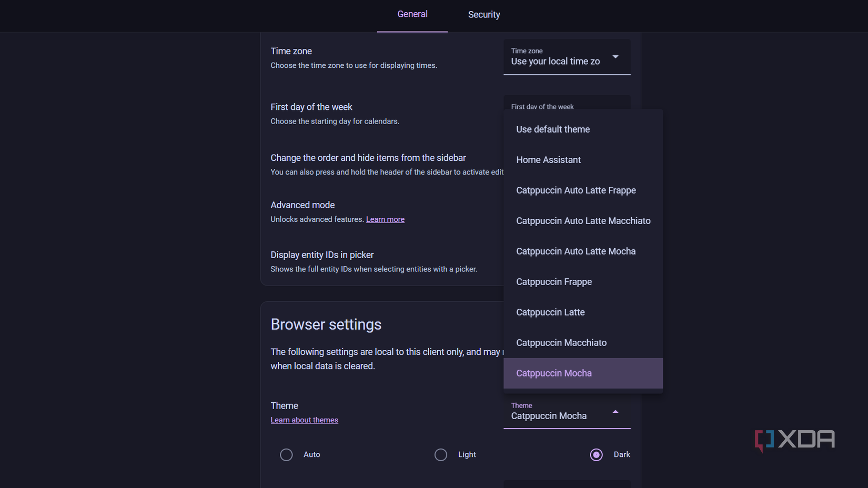Pick Catppuccin Auto Latte Macchiato theme
The height and width of the screenshot is (488, 868).
coord(583,221)
